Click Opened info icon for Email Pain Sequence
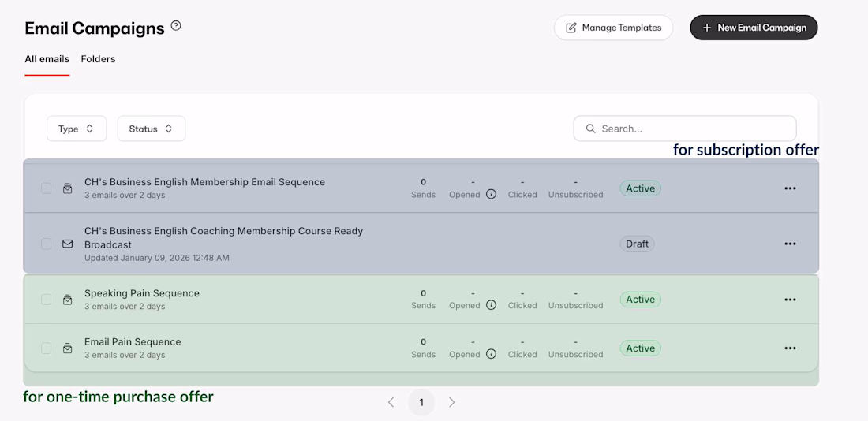The width and height of the screenshot is (868, 421). coord(491,354)
